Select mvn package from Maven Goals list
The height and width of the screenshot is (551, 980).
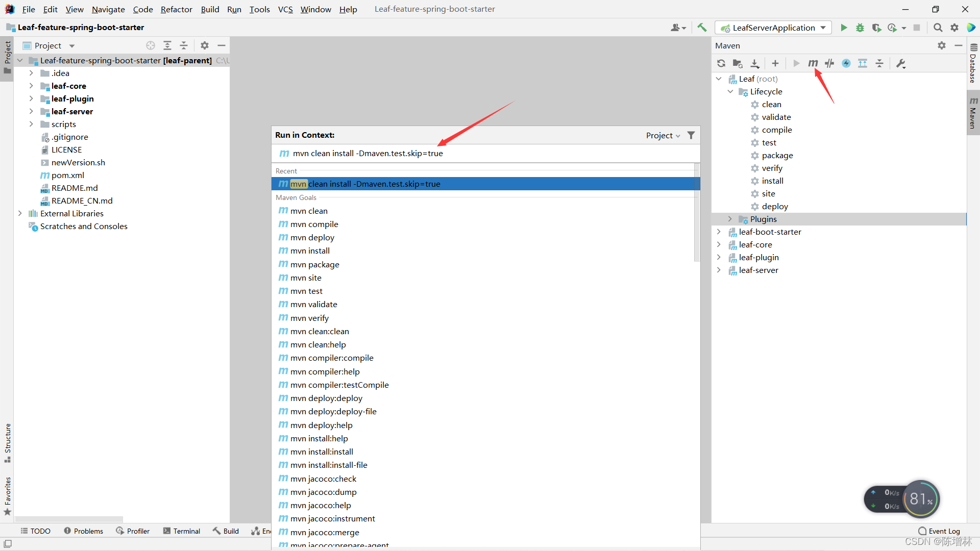tap(314, 264)
